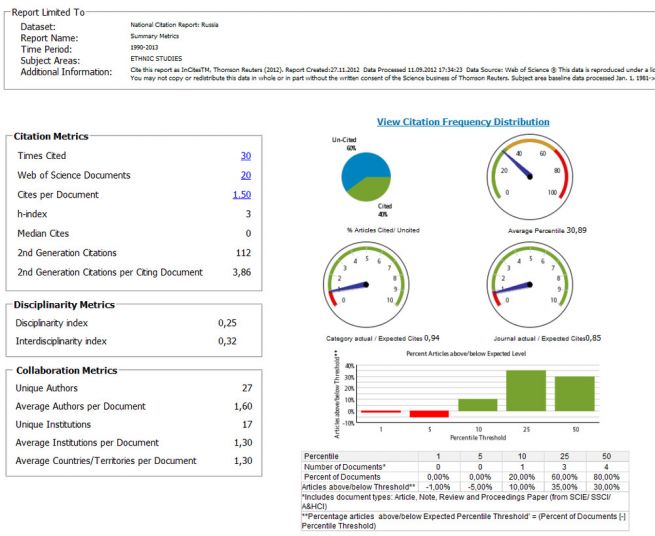Open the Web of Science Documents value 20
655x536 pixels.
[x=246, y=175]
